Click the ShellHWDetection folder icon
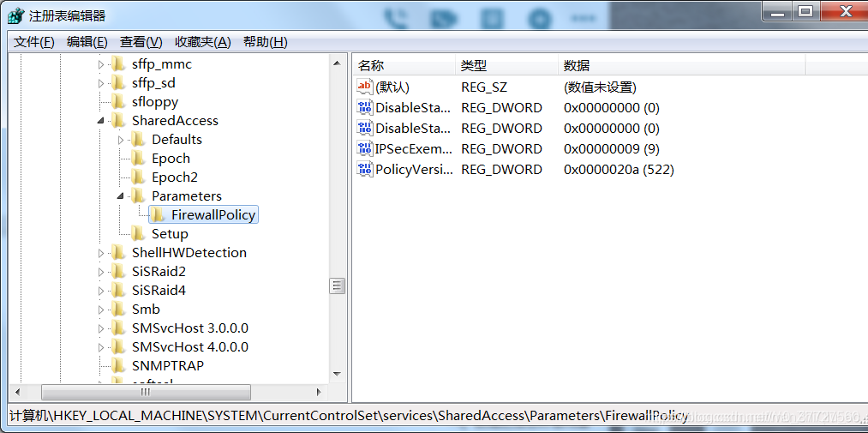This screenshot has width=868, height=433. [x=118, y=252]
